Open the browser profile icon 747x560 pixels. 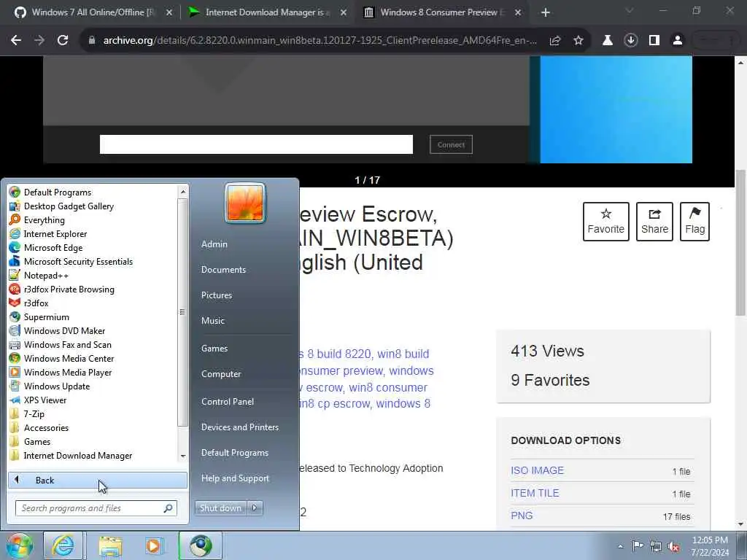[678, 41]
